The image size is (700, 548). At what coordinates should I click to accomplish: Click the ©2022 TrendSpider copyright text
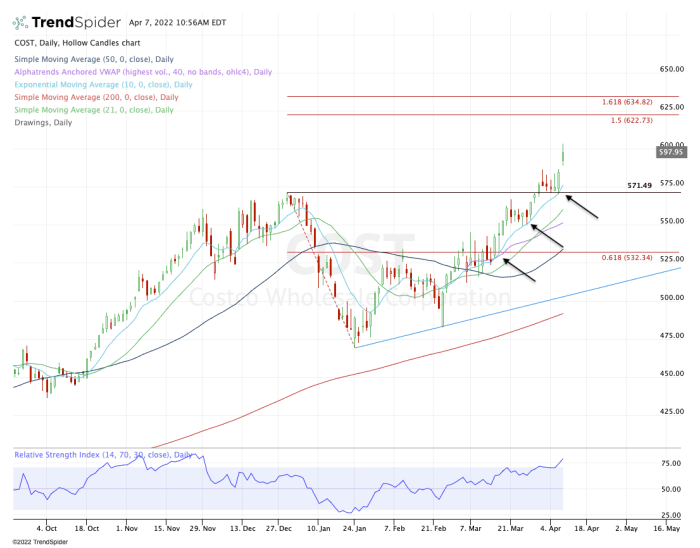(x=40, y=542)
